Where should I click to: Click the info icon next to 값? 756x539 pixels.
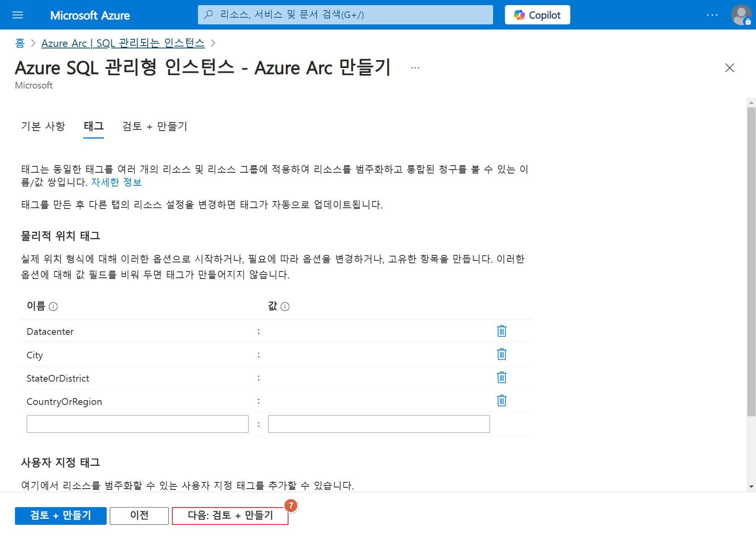tap(285, 306)
